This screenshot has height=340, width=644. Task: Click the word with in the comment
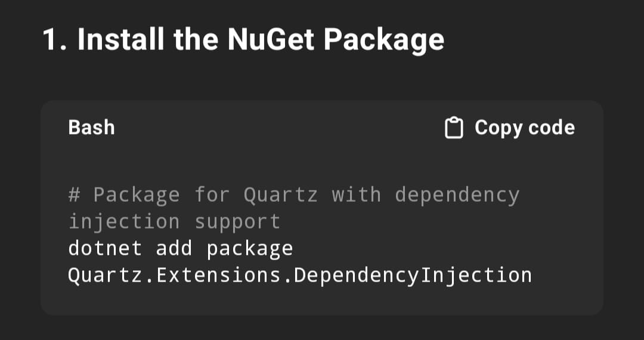pos(357,194)
